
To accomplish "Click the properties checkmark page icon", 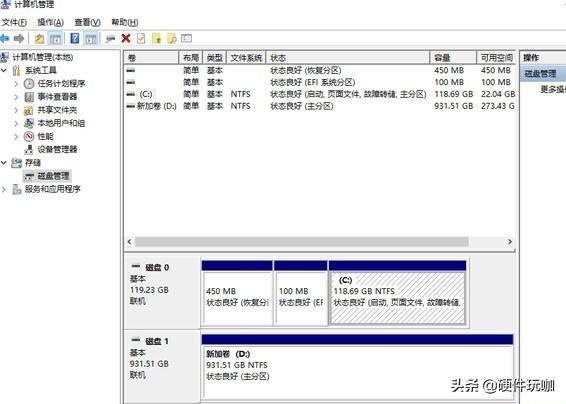I will [x=141, y=38].
